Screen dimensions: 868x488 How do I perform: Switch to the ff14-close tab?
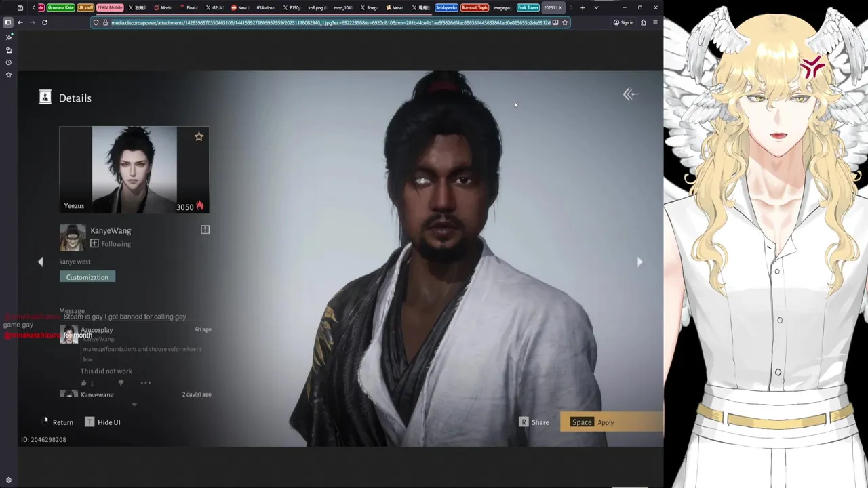pyautogui.click(x=265, y=8)
